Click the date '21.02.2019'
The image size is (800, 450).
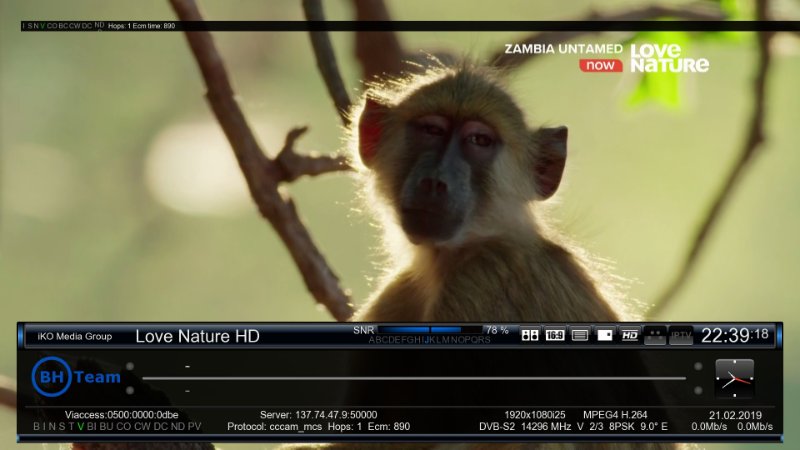(735, 415)
